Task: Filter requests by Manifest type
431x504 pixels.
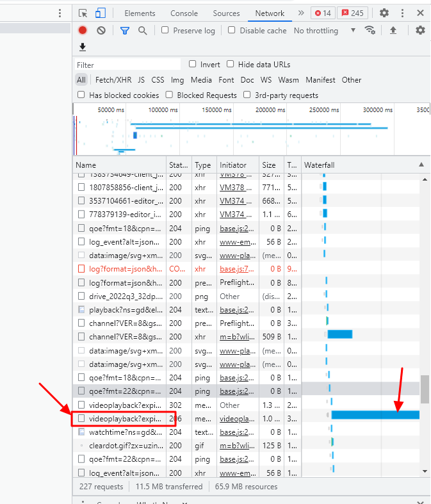Action: (320, 79)
